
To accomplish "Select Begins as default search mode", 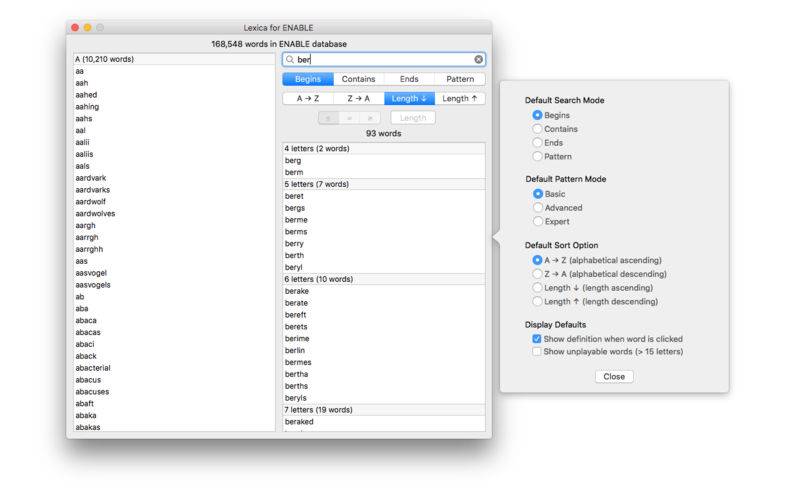I will (x=537, y=115).
